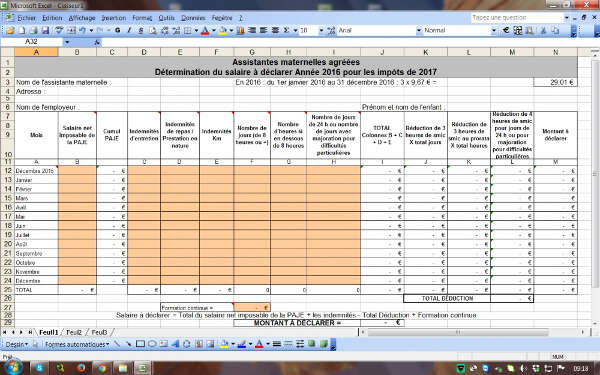
Task: Toggle italic formatting with the I button
Action: tap(129, 30)
